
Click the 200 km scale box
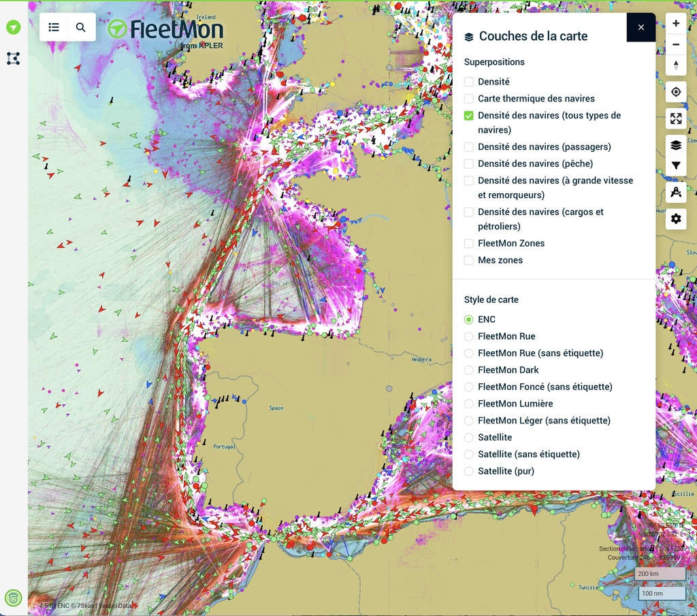click(x=660, y=574)
